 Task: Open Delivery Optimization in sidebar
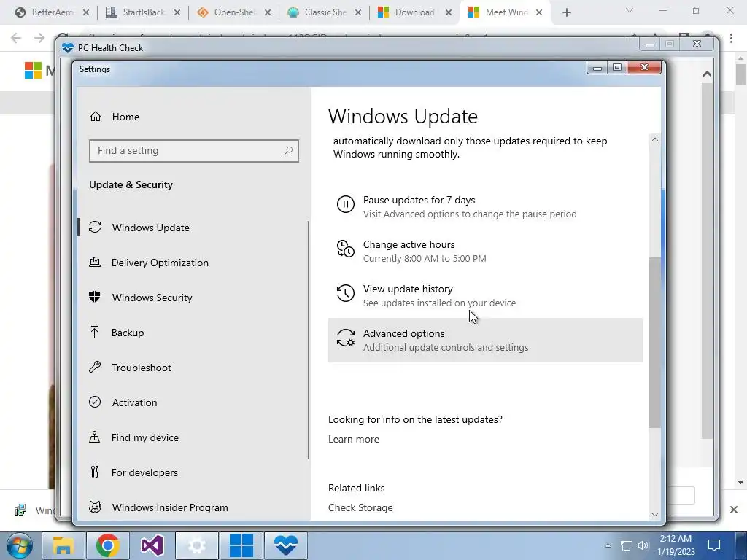tap(160, 262)
